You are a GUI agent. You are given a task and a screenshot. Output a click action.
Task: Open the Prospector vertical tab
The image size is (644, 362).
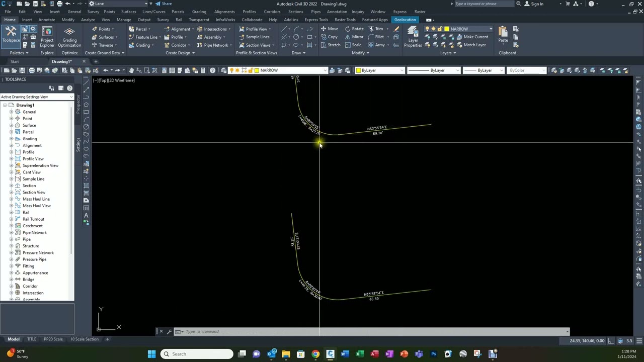pyautogui.click(x=78, y=104)
